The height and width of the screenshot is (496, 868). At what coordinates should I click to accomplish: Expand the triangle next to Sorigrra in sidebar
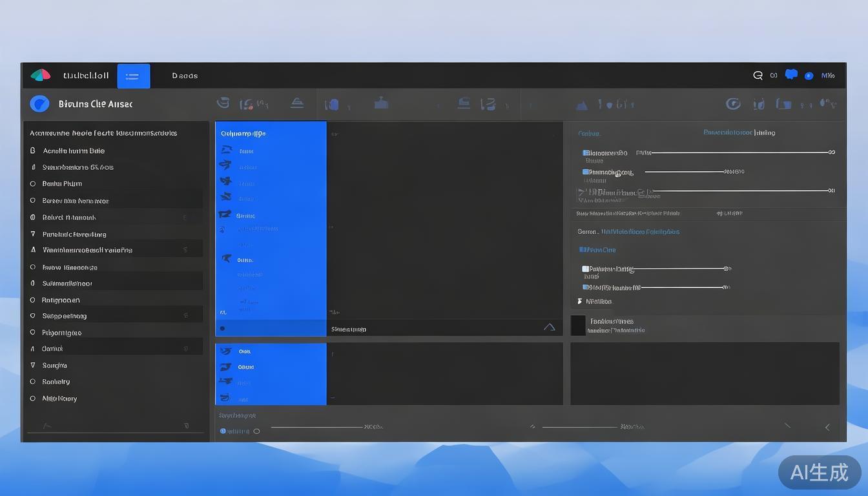pyautogui.click(x=33, y=366)
